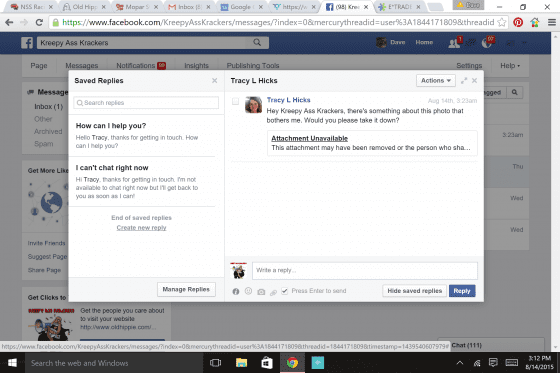Click Share Page link

click(44, 270)
